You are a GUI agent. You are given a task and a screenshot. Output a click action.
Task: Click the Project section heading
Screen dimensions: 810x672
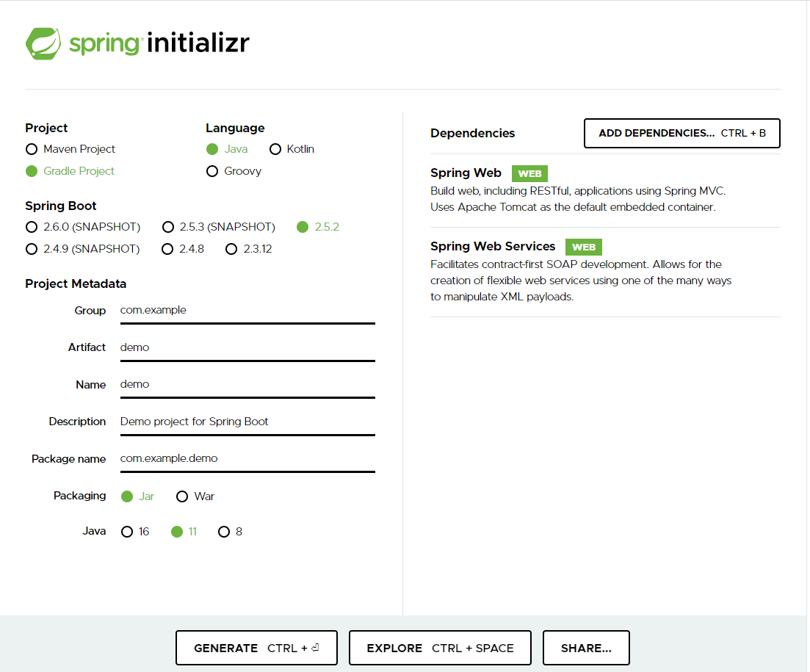(46, 128)
